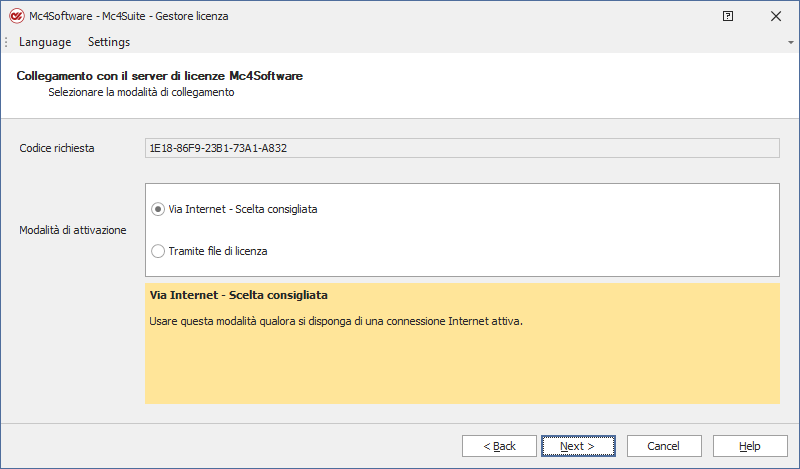Image resolution: width=800 pixels, height=469 pixels.
Task: Click the menu bar grip handle
Action: coord(7,42)
